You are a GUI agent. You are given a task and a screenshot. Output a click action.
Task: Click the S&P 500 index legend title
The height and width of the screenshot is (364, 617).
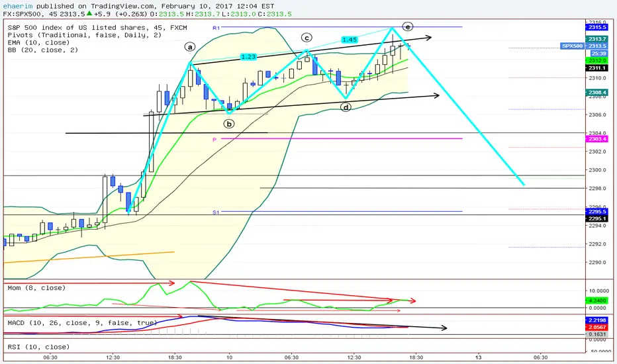click(x=97, y=28)
